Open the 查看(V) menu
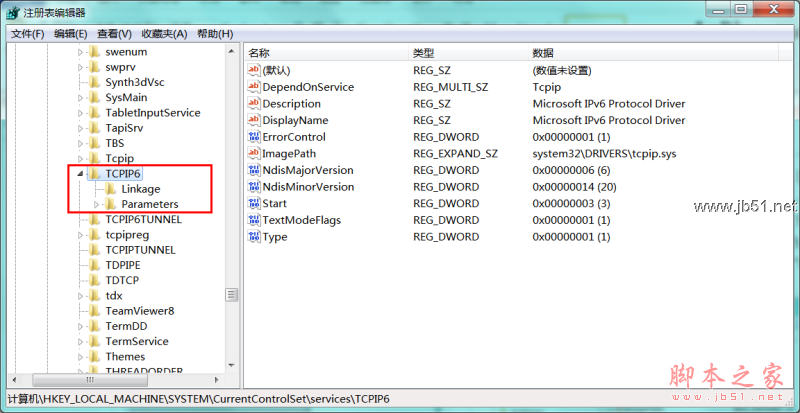The height and width of the screenshot is (413, 800). [116, 34]
